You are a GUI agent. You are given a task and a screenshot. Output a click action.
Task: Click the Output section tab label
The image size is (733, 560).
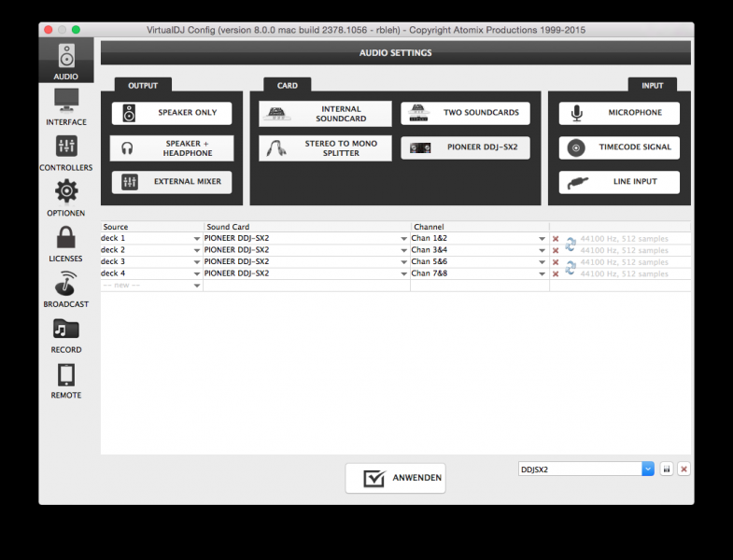pyautogui.click(x=143, y=86)
